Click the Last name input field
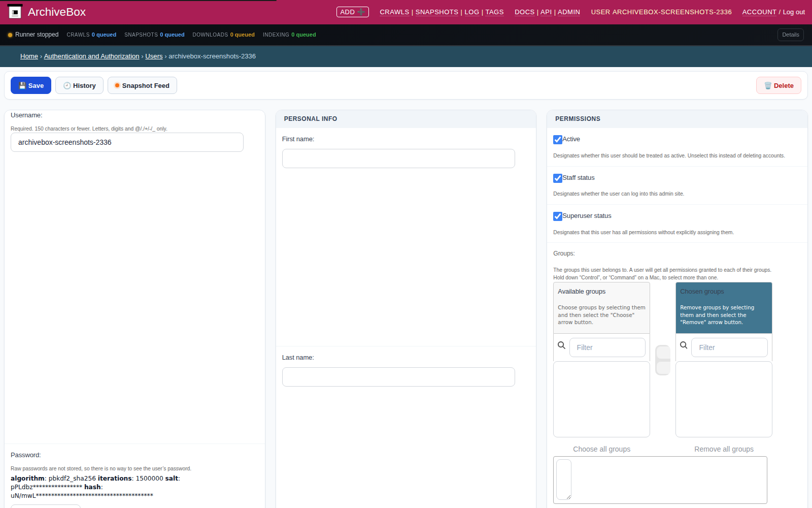Image resolution: width=812 pixels, height=508 pixels. pyautogui.click(x=398, y=377)
